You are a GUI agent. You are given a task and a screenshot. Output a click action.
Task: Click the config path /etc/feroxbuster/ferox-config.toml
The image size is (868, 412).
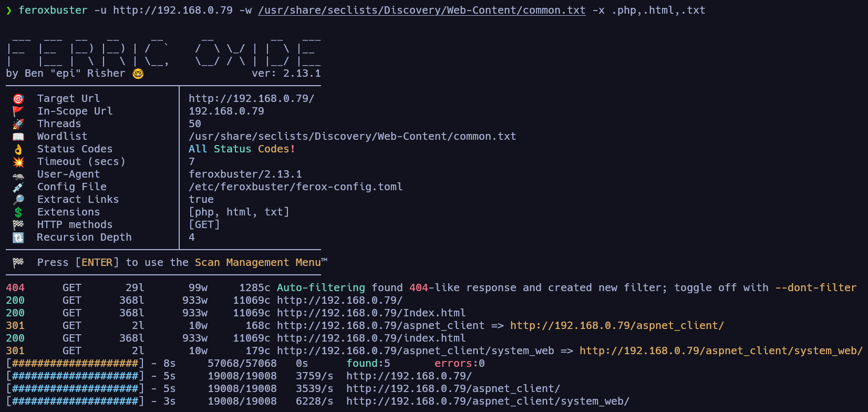point(296,187)
